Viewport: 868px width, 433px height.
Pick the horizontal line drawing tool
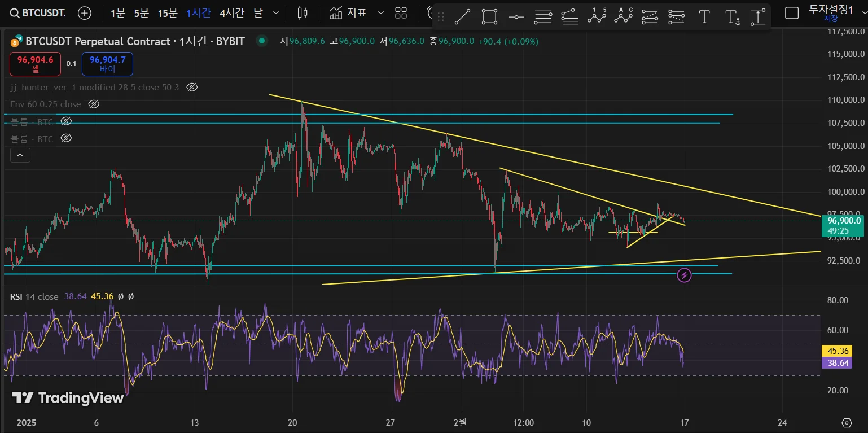516,17
